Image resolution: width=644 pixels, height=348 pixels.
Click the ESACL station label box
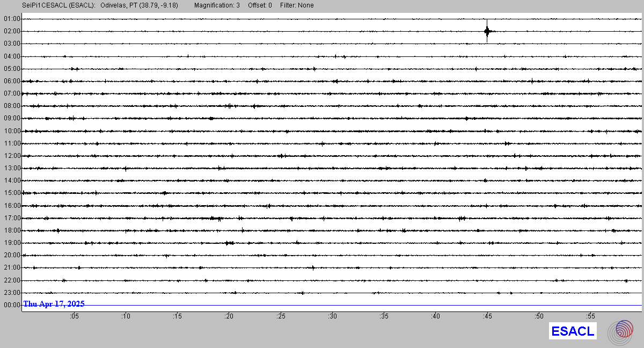pos(573,331)
